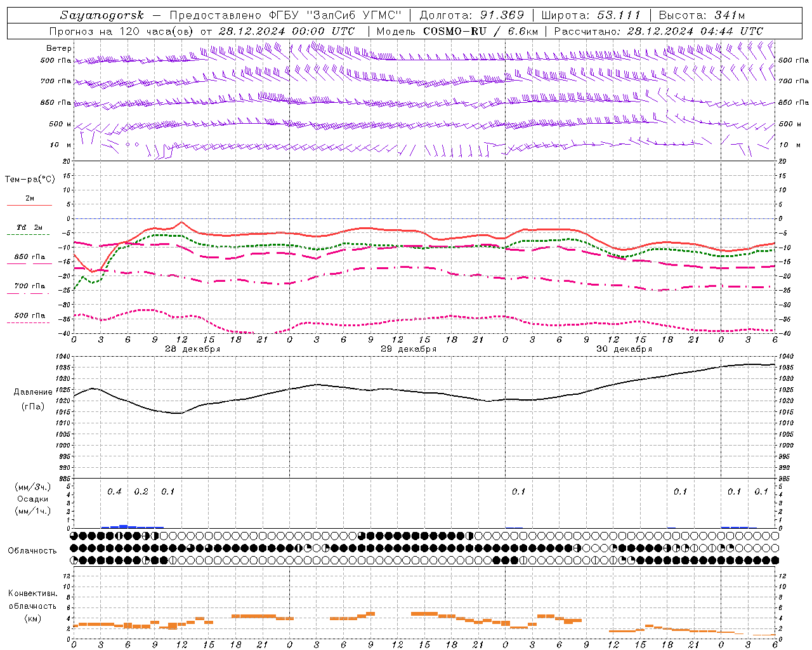Select the (мм/3ч.) precipitation unit label
Screen dimensions: 812x650
click(x=32, y=487)
